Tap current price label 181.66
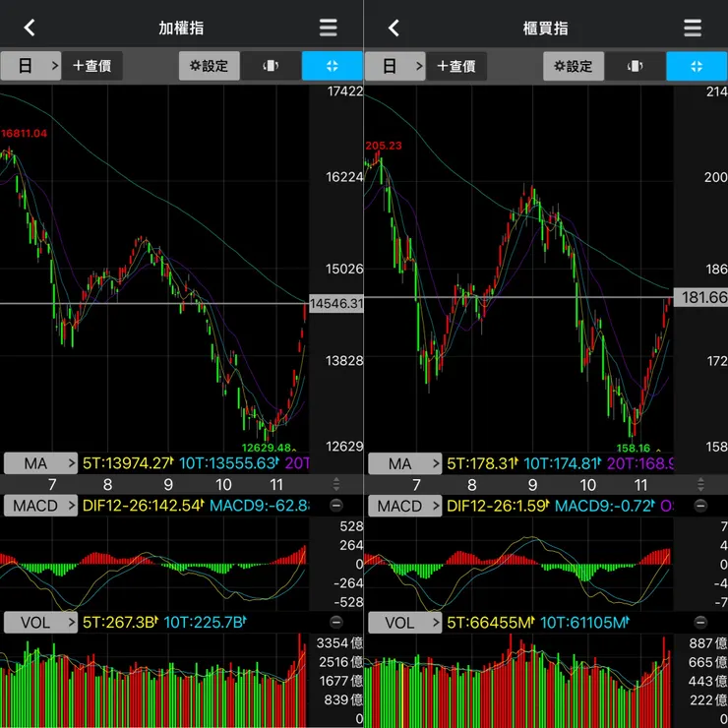This screenshot has height=728, width=728. (x=700, y=297)
